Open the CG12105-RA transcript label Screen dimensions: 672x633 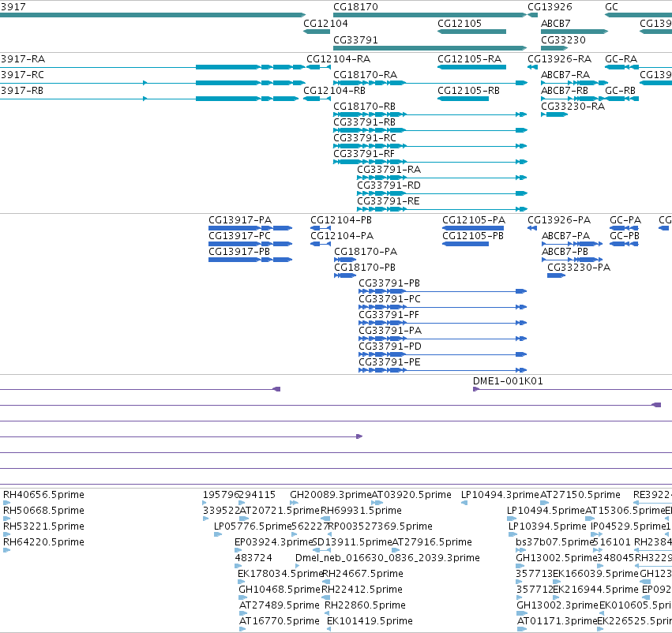(469, 59)
